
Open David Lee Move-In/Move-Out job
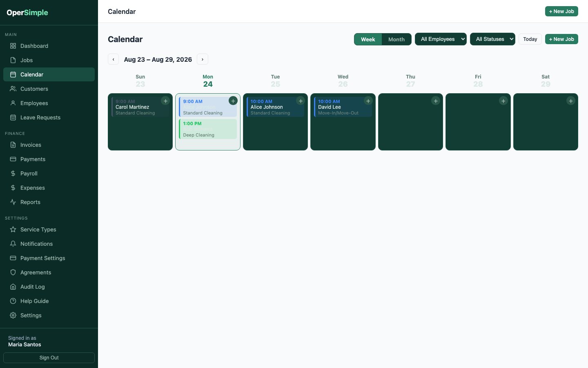pos(343,107)
